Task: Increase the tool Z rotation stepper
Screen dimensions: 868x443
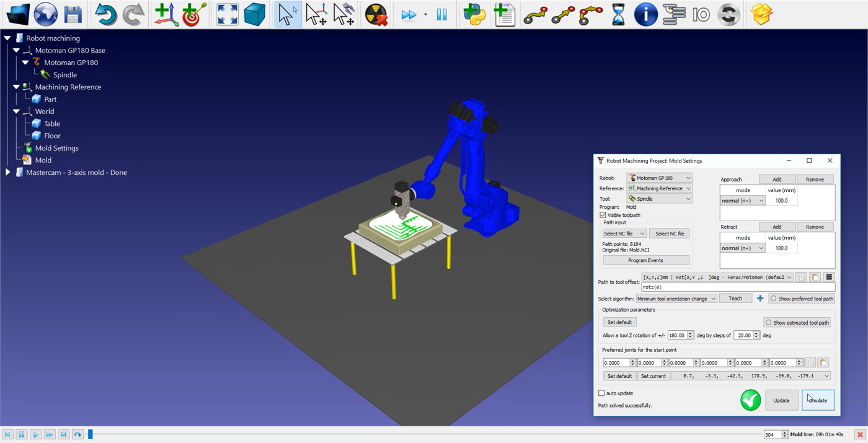Action: pos(689,333)
